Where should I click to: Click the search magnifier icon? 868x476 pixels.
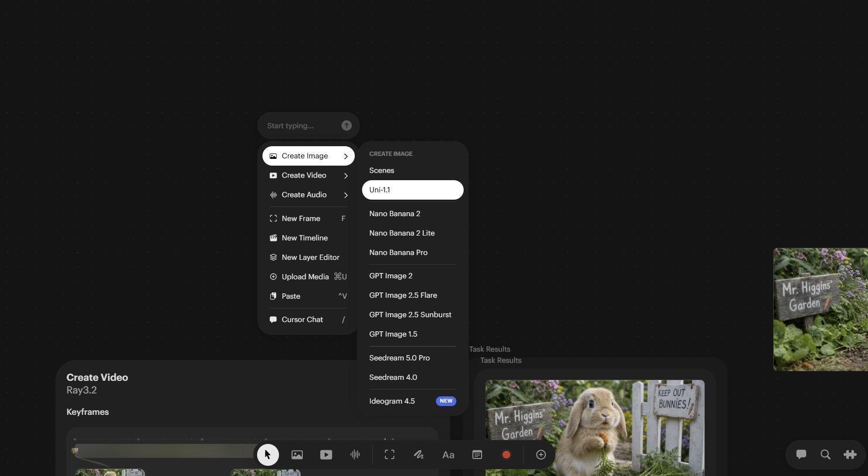pos(825,455)
